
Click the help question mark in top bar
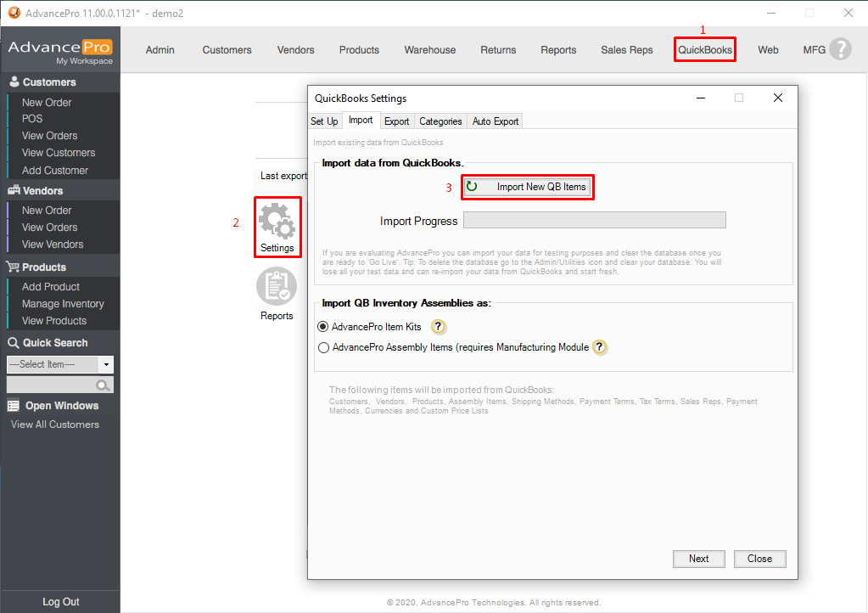tap(839, 49)
